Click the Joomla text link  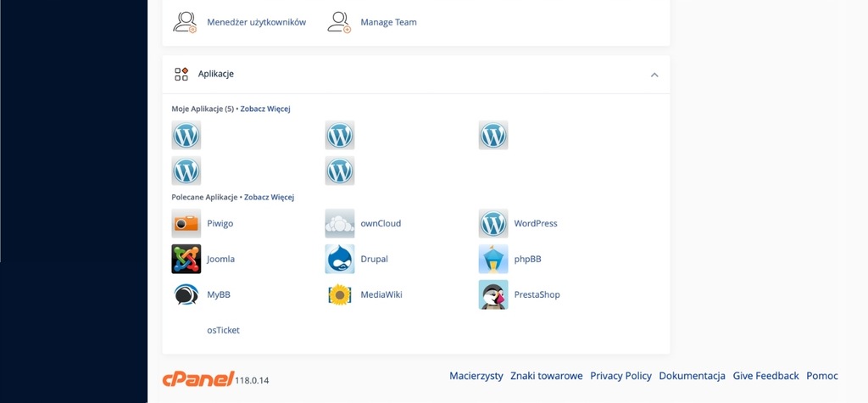221,259
